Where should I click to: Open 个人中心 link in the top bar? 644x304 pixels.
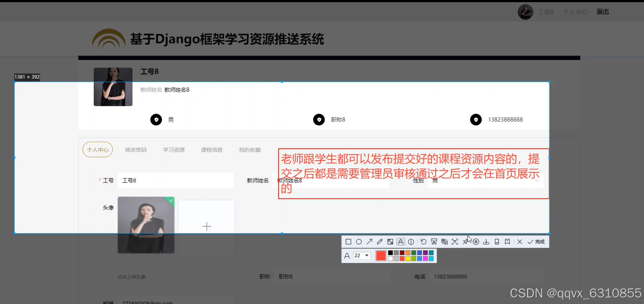tap(575, 12)
